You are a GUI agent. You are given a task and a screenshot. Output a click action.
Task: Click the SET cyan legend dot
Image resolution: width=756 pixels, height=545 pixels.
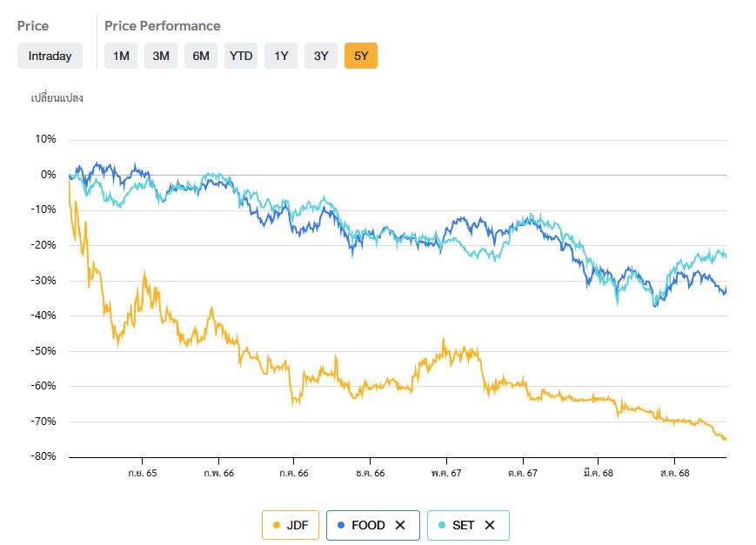pos(442,525)
